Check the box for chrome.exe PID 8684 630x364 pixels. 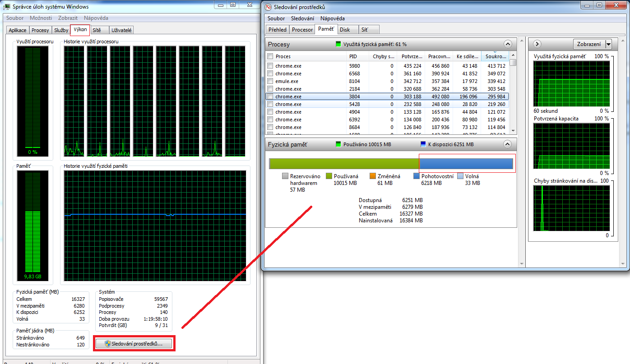click(x=270, y=127)
